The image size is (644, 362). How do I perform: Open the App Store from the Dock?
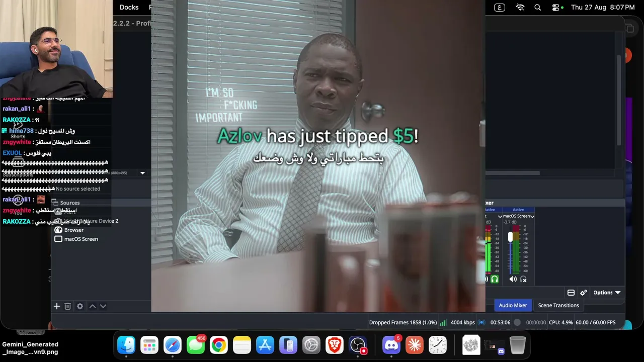[265, 345]
